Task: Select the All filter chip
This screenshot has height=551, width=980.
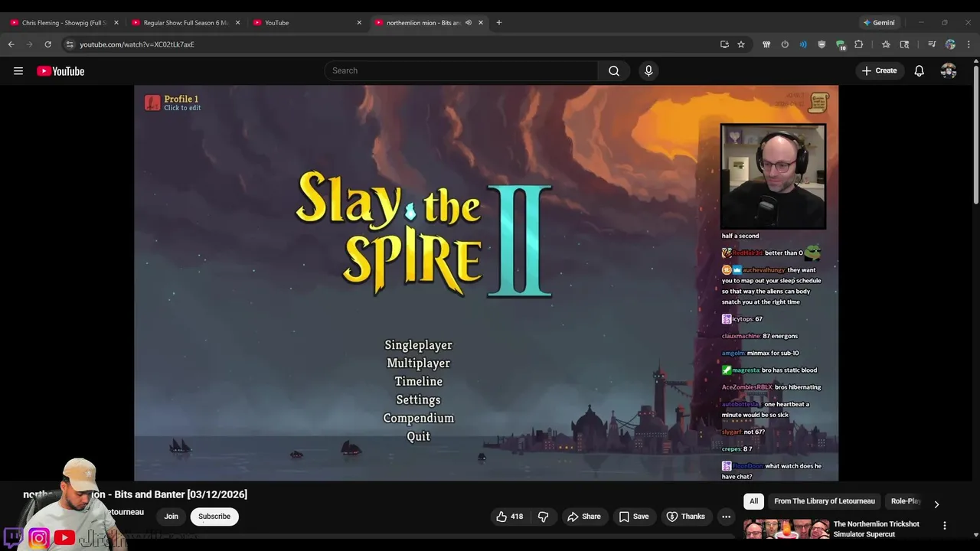Action: 753,501
